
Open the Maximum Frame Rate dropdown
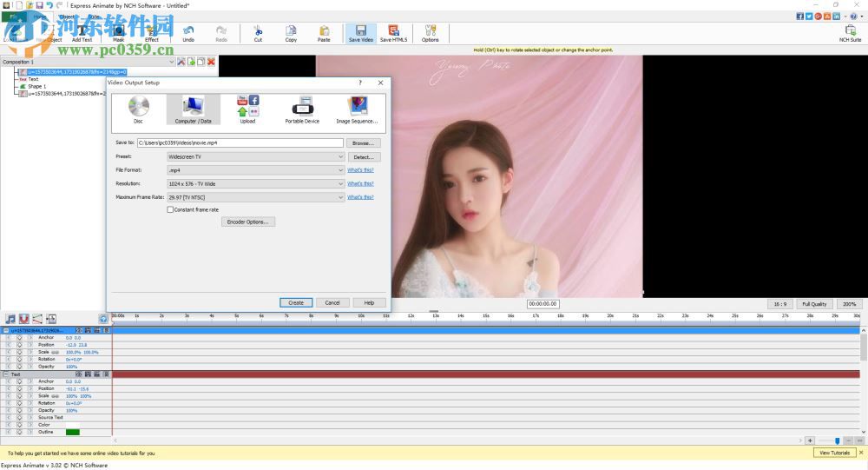tap(255, 197)
